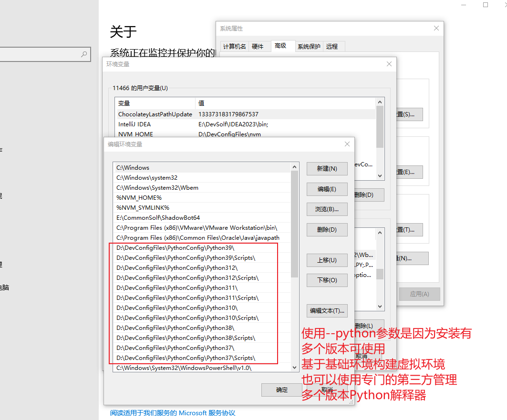Viewport: 507px width, 420px height.
Task: Click 删除(D) button in edit dialog
Action: coord(327,230)
